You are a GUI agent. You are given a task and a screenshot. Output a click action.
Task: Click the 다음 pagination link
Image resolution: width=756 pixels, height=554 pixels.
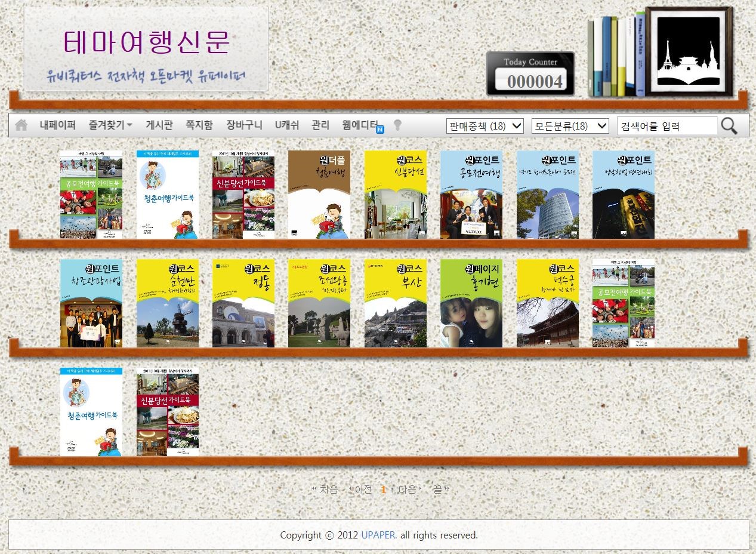pyautogui.click(x=406, y=490)
